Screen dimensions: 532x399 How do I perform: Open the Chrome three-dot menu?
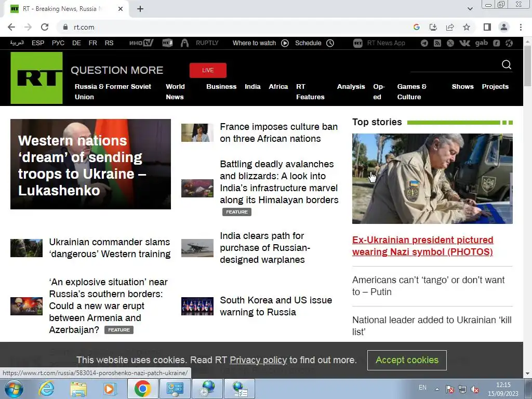point(521,27)
